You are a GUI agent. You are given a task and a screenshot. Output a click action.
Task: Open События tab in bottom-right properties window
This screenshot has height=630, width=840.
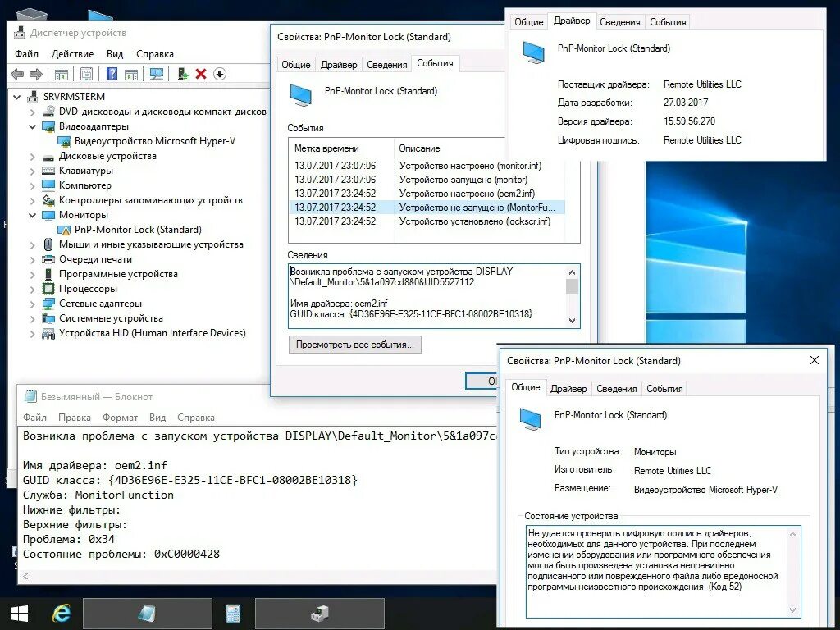[664, 388]
